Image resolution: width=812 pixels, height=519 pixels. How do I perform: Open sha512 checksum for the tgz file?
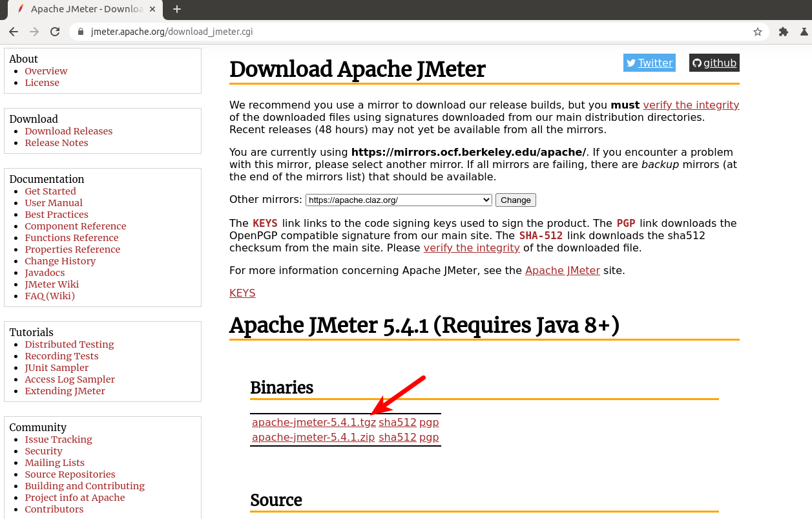pyautogui.click(x=397, y=423)
